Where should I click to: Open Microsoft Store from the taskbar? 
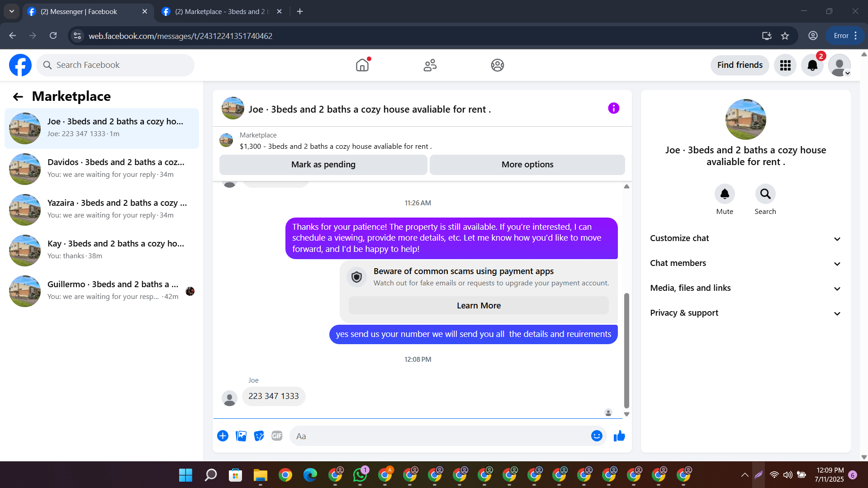pos(235,475)
